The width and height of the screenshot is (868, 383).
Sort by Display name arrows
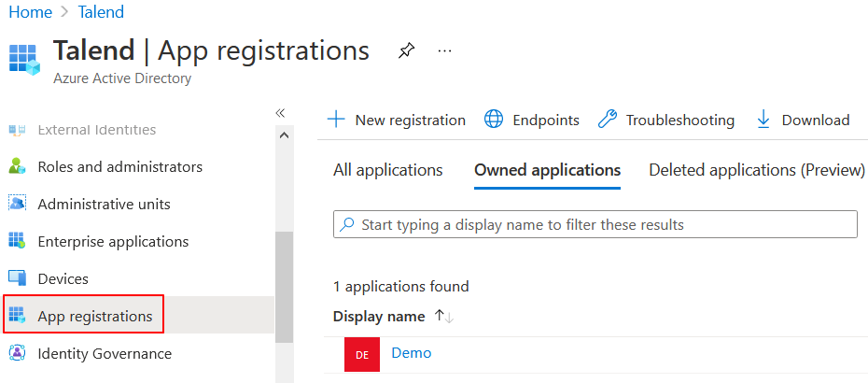[443, 317]
